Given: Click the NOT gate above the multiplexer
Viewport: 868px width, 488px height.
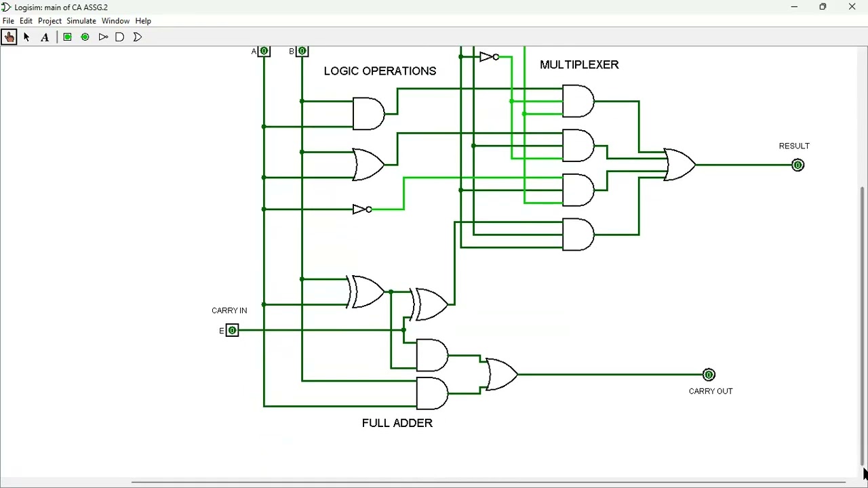Looking at the screenshot, I should [489, 57].
